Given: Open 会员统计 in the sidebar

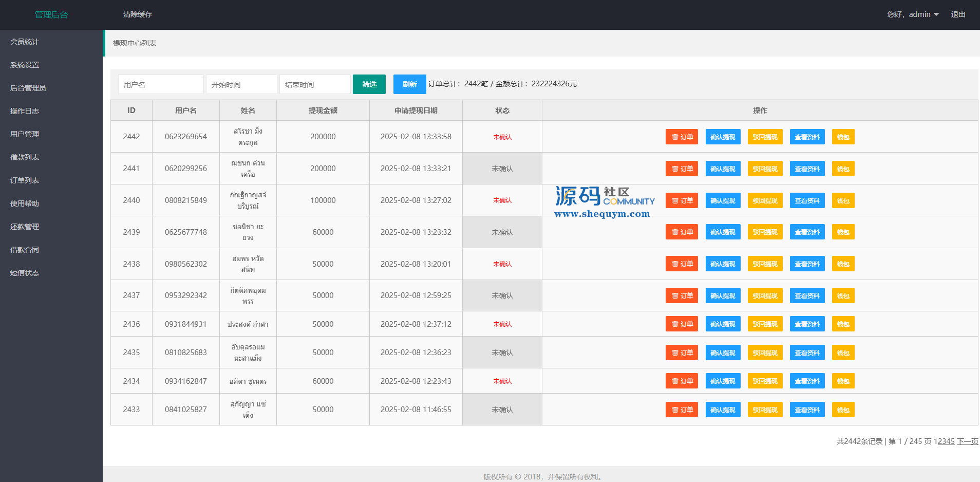Looking at the screenshot, I should (x=25, y=42).
